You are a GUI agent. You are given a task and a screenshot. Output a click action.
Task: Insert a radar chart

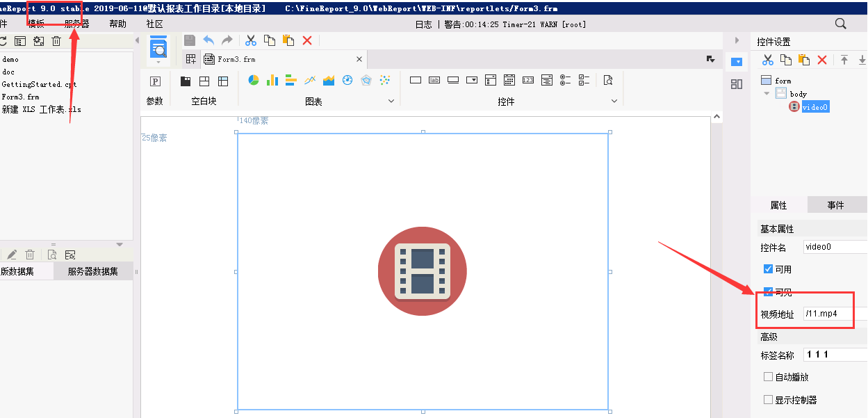pyautogui.click(x=366, y=80)
